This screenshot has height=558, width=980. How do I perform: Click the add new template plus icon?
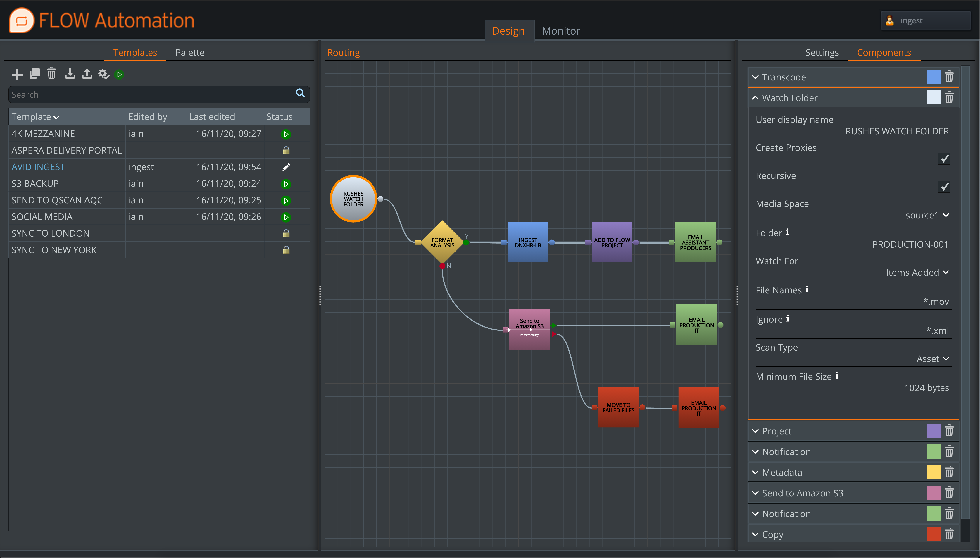pos(17,74)
